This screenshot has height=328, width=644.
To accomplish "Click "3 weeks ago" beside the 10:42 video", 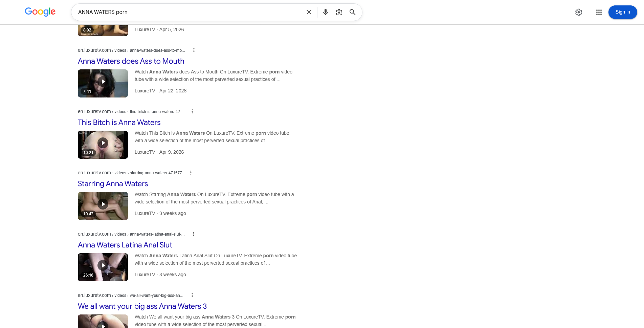I will [173, 213].
